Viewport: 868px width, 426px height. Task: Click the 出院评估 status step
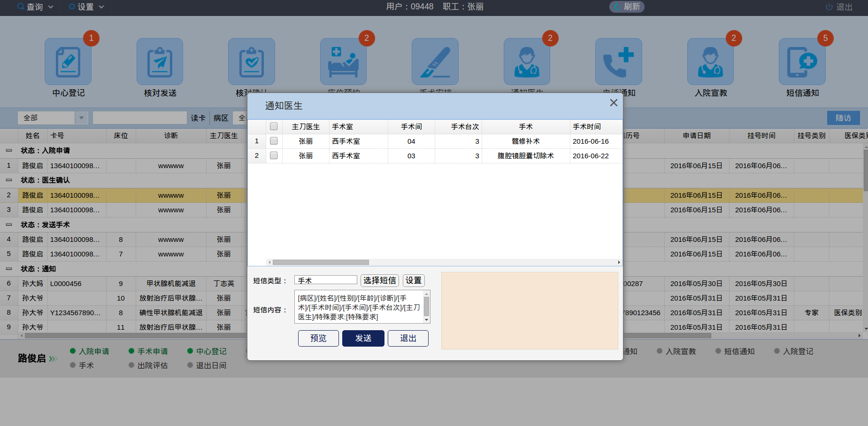pos(148,365)
